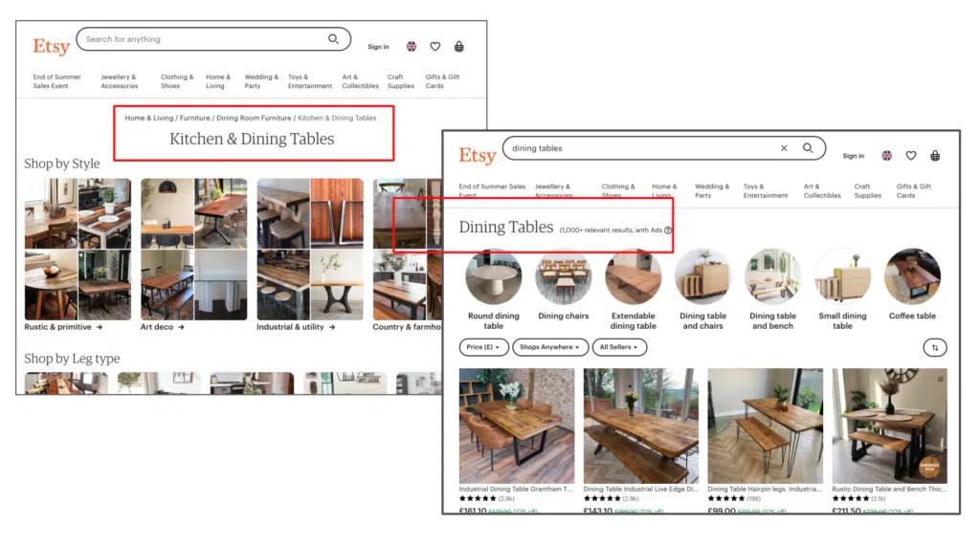Follow the Dining Room Furniture breadcrumb link
The width and height of the screenshot is (980, 548).
[x=254, y=118]
